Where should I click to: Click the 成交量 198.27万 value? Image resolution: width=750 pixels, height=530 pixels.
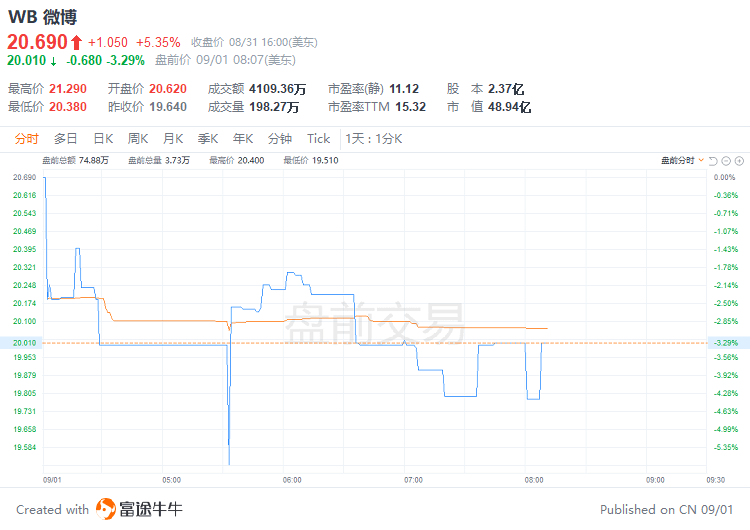(x=274, y=107)
